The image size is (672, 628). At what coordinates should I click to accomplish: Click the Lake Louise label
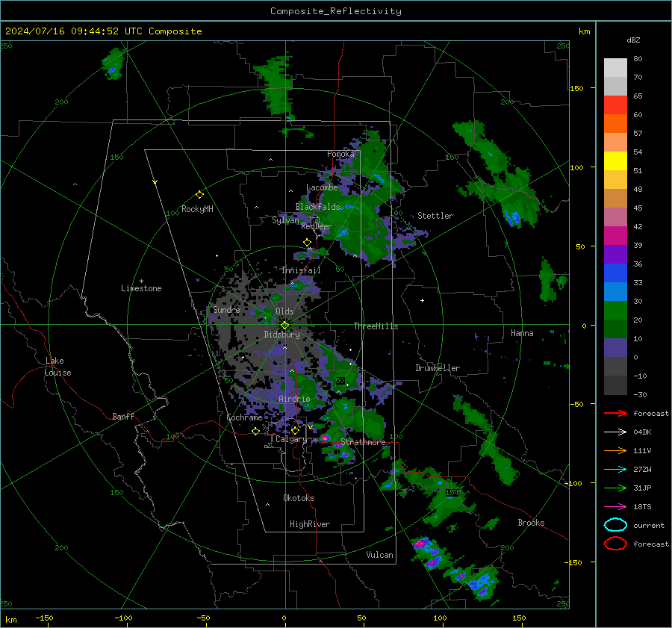tap(57, 367)
